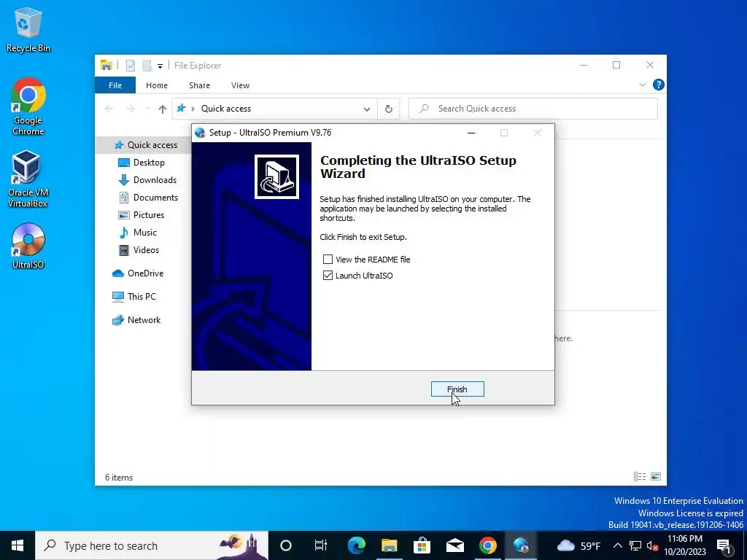
Task: Select the Google Chrome desktop shortcut
Action: tap(28, 106)
